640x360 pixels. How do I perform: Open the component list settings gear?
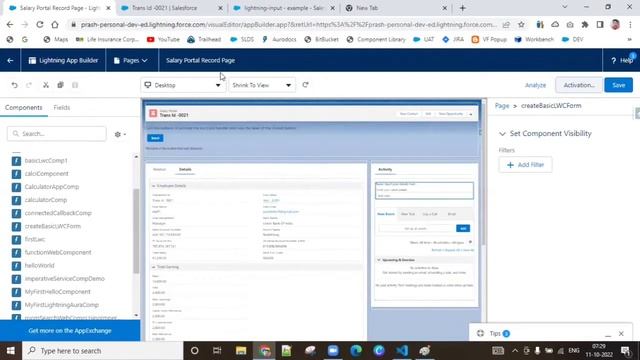pos(120,134)
